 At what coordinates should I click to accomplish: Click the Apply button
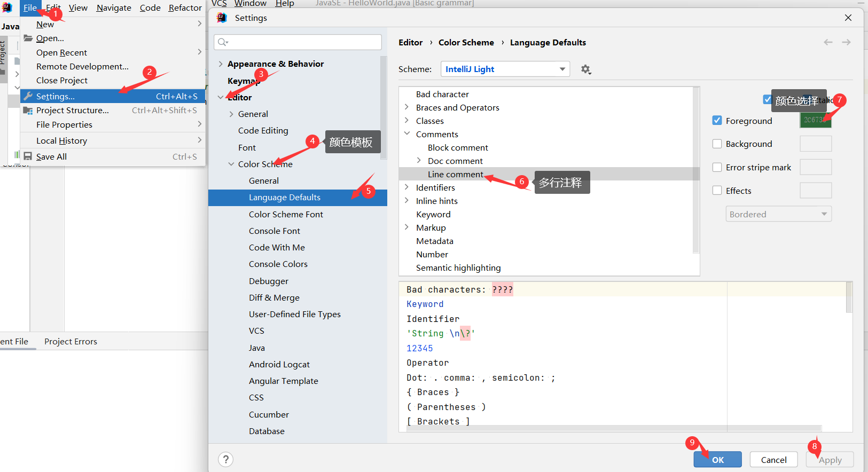830,460
